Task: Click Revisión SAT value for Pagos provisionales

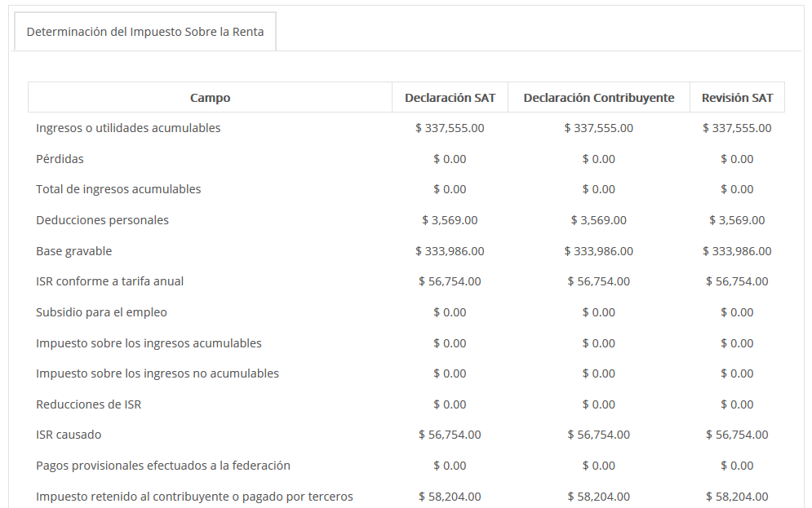Action: pos(737,466)
